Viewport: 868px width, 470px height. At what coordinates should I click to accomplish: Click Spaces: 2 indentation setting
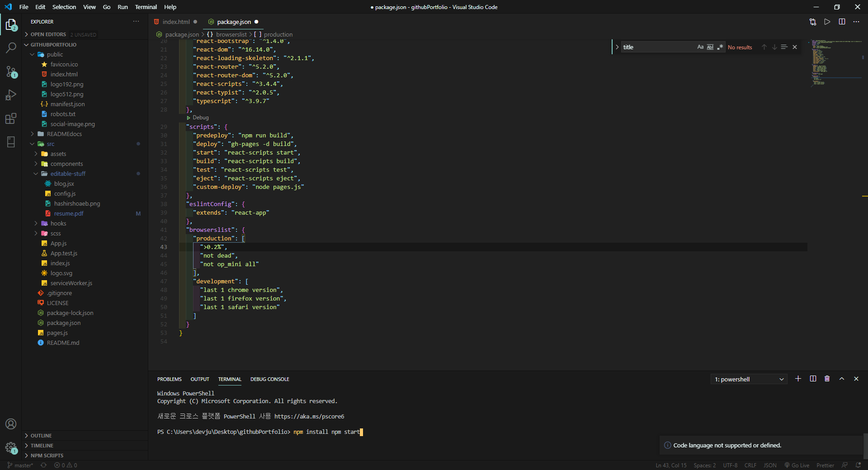(705, 465)
